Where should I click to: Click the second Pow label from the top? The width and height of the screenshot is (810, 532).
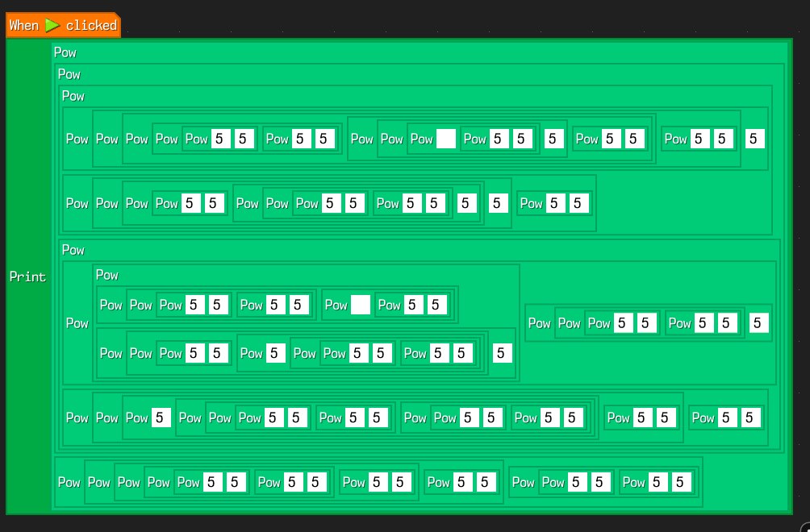69,74
